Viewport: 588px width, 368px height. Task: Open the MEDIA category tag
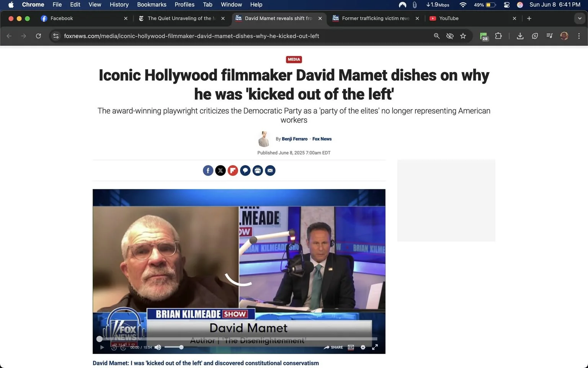point(294,59)
